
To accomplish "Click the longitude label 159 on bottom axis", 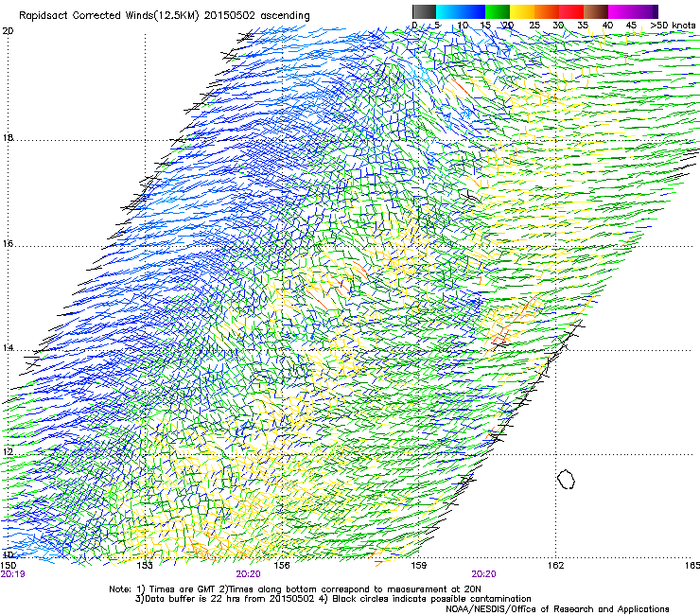I will point(418,566).
